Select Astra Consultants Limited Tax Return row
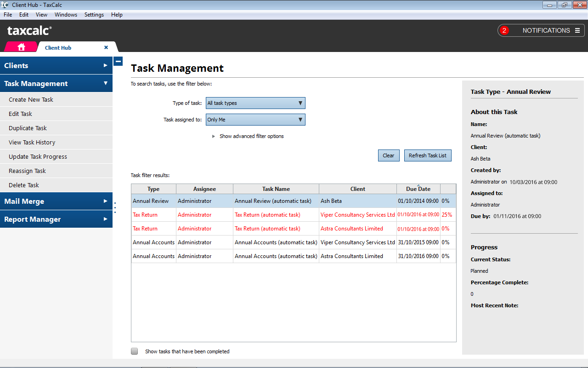 click(x=294, y=229)
